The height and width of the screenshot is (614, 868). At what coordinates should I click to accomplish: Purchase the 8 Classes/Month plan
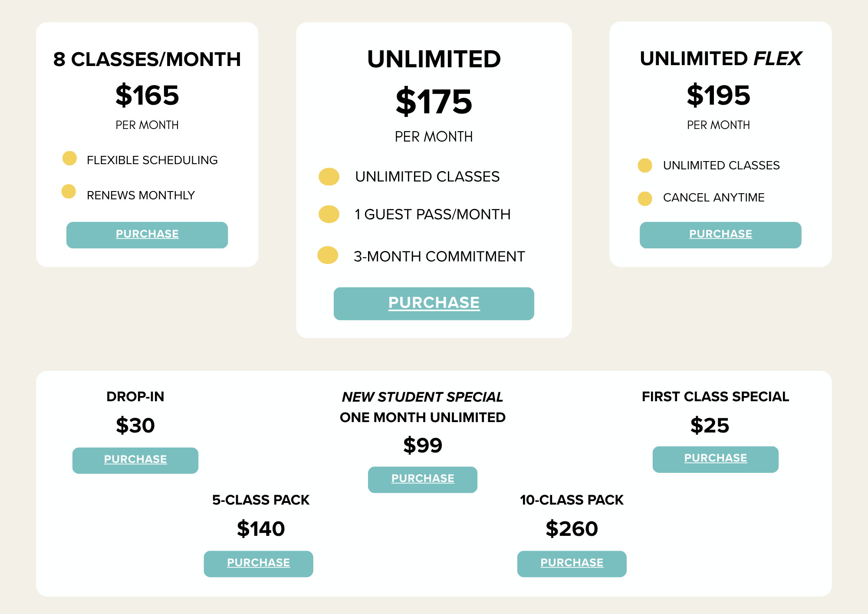tap(147, 234)
